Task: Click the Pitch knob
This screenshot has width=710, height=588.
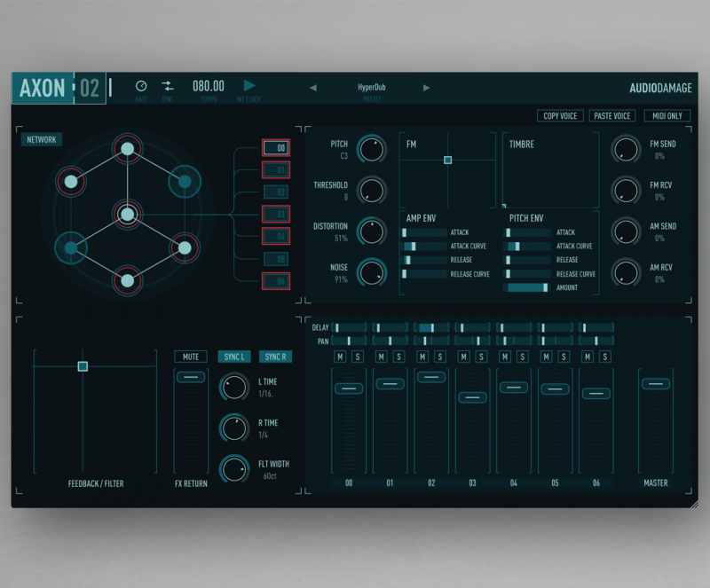Action: 371,149
